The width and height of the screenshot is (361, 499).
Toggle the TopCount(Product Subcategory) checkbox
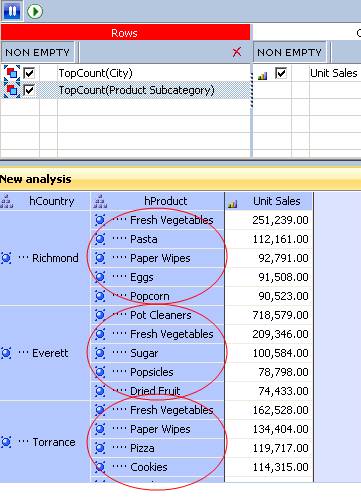pos(29,90)
